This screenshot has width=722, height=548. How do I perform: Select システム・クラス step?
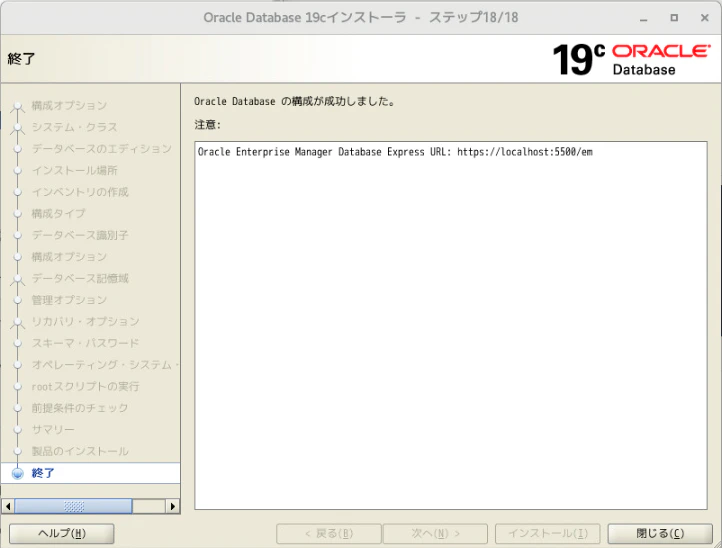coord(75,127)
